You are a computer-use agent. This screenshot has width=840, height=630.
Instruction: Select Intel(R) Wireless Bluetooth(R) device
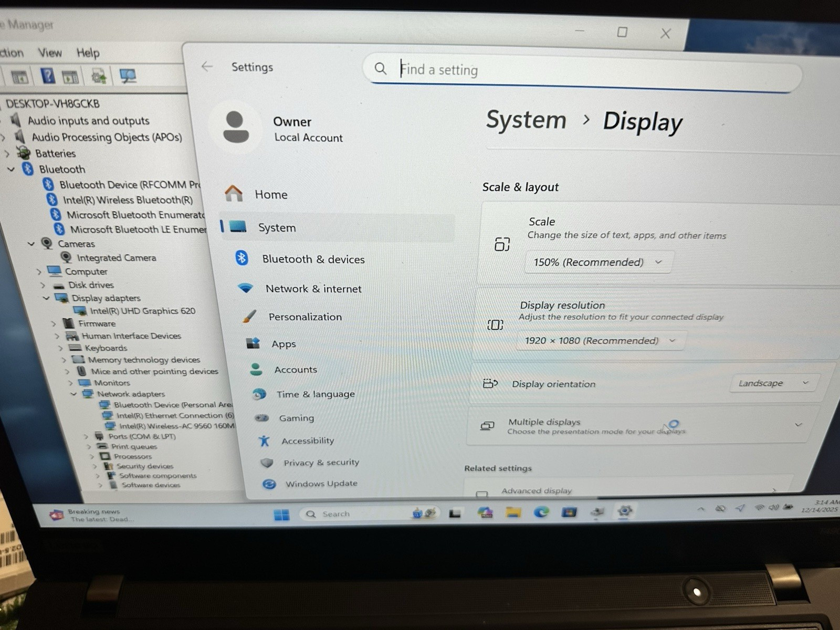tap(128, 200)
